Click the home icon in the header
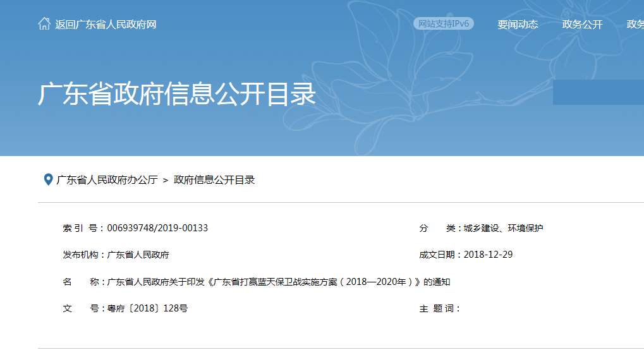This screenshot has width=644, height=350. pos(44,24)
